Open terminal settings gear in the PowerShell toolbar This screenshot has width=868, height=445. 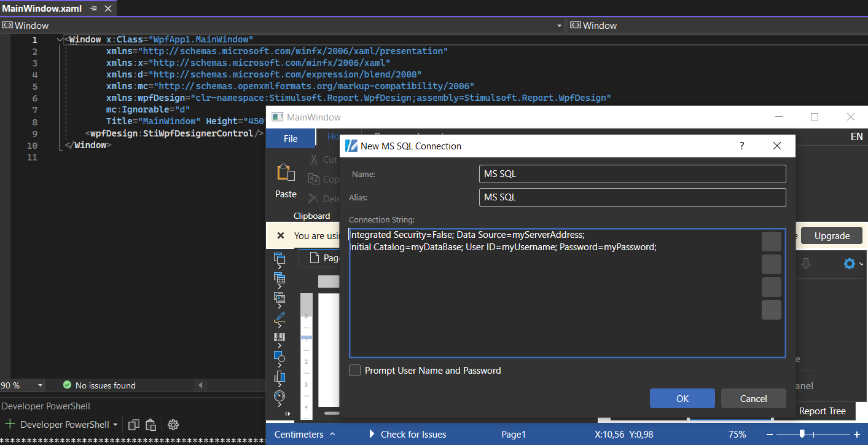173,425
